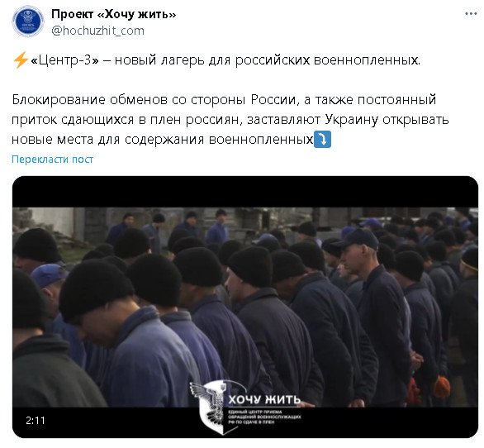Image resolution: width=484 pixels, height=448 pixels.
Task: Click the lightning bolt emoji before «Центр-3»
Action: [21, 60]
